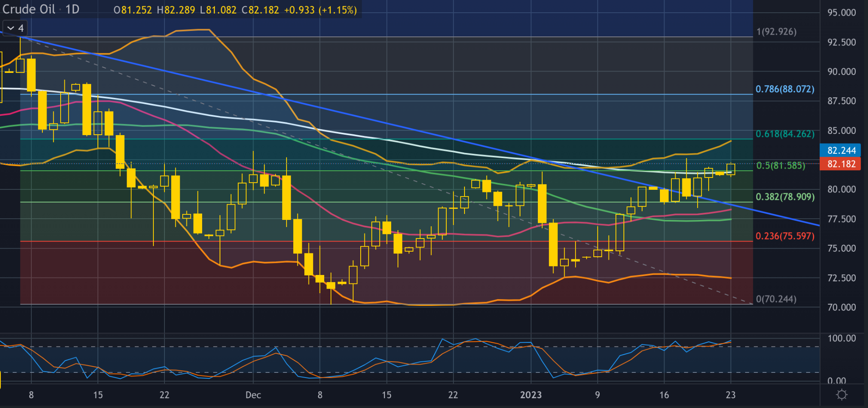Click Fibonacci level label 0(70.244)
This screenshot has width=868, height=408.
click(x=776, y=299)
